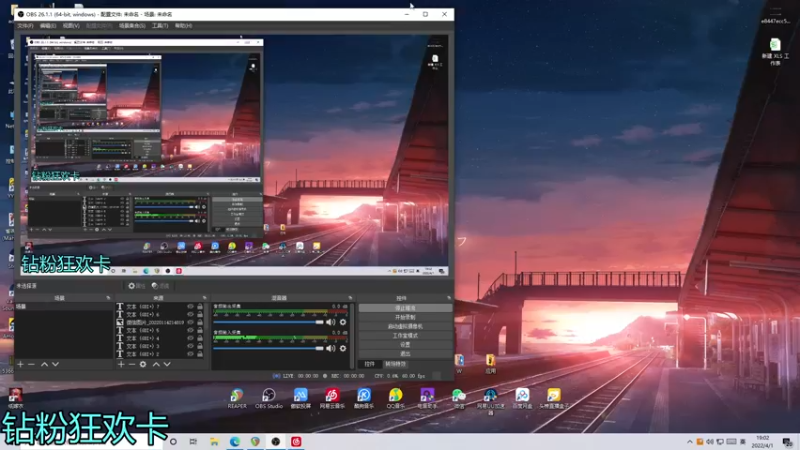Click the OBS preview canvas
Viewport: 800px width, 450px height.
tap(235, 156)
